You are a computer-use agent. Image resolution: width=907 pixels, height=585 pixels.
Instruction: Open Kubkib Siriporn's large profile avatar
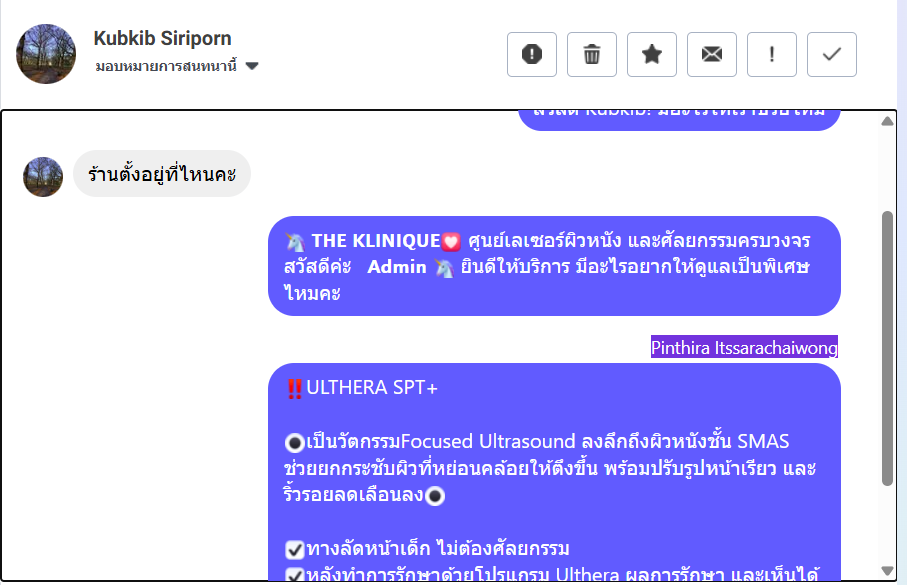point(46,54)
